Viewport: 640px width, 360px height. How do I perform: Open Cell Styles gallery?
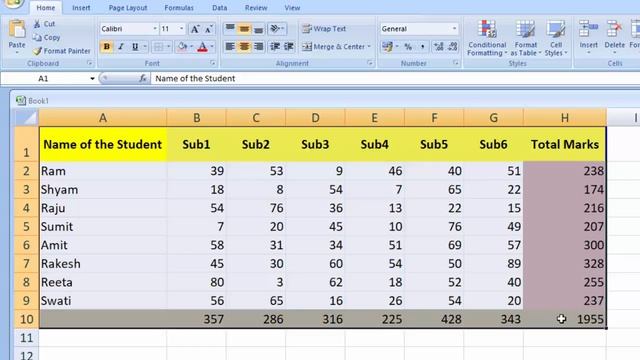(x=556, y=38)
